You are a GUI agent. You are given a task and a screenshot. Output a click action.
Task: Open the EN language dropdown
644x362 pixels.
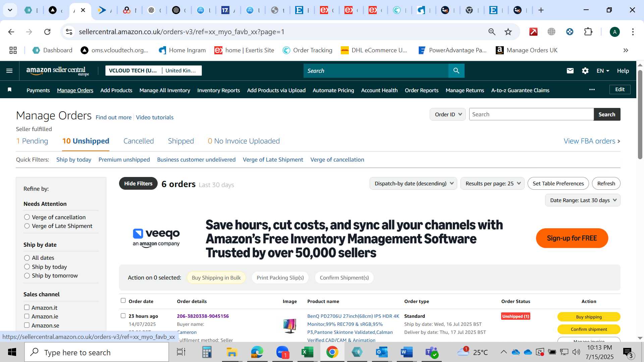coord(602,71)
